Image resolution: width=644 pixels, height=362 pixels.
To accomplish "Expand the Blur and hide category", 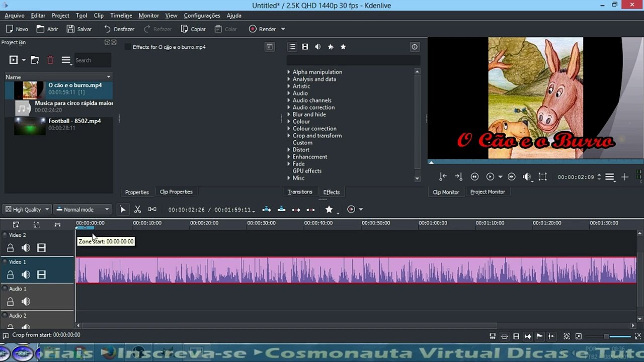I will point(289,114).
